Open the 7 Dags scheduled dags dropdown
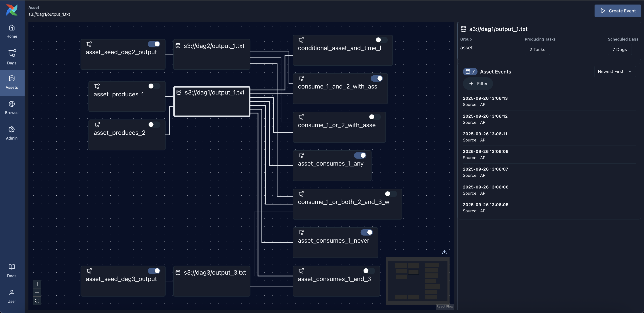Screen dimensions: 644x313 [x=620, y=49]
